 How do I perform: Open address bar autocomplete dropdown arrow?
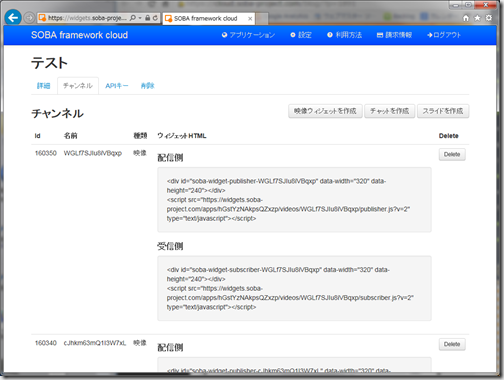(x=140, y=18)
